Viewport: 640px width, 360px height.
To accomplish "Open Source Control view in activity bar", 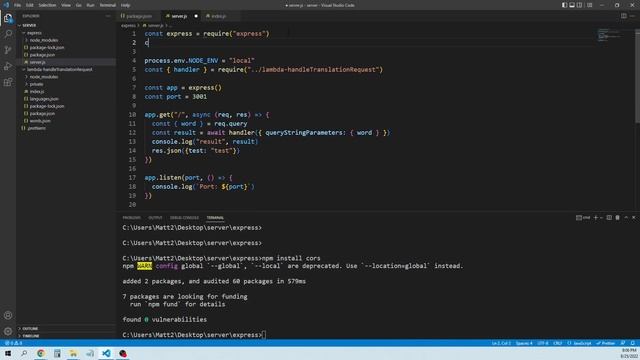I will point(8,50).
